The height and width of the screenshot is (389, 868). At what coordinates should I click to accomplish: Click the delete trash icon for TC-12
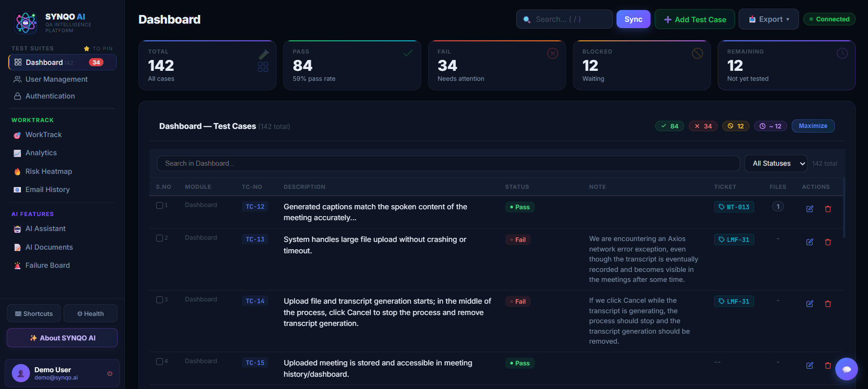pyautogui.click(x=828, y=209)
